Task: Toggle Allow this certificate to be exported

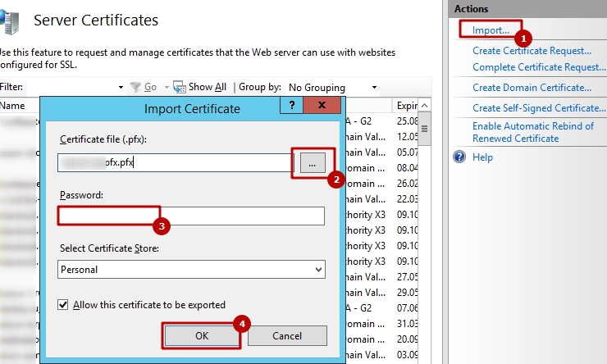Action: 64,305
